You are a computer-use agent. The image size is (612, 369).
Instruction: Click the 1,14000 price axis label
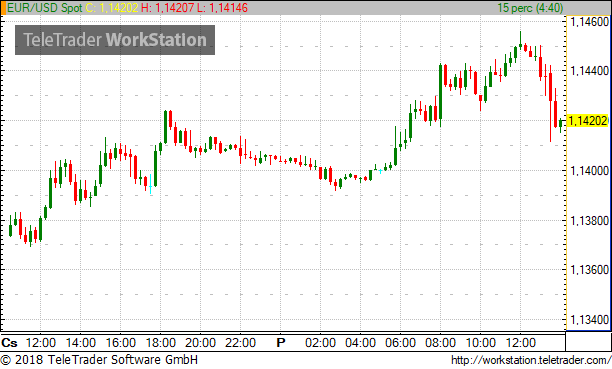click(589, 171)
